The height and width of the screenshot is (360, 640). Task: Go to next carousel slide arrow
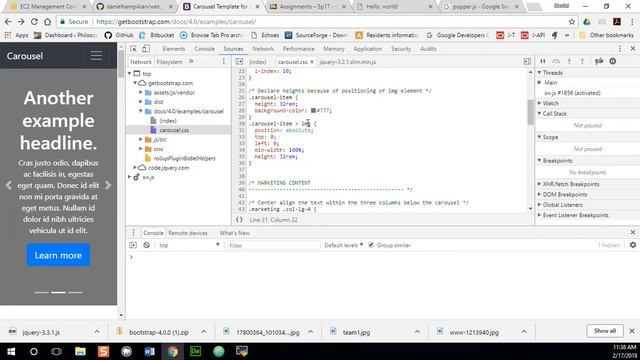[108, 185]
